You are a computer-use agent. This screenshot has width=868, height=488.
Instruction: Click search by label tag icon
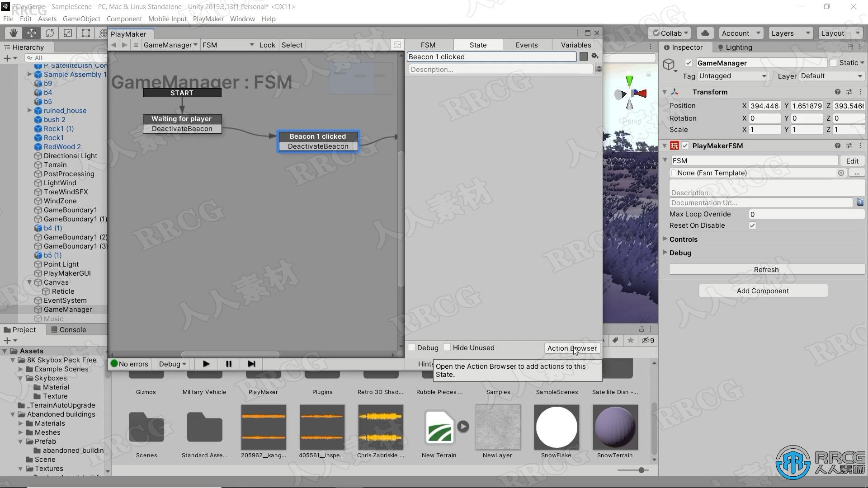pos(615,340)
